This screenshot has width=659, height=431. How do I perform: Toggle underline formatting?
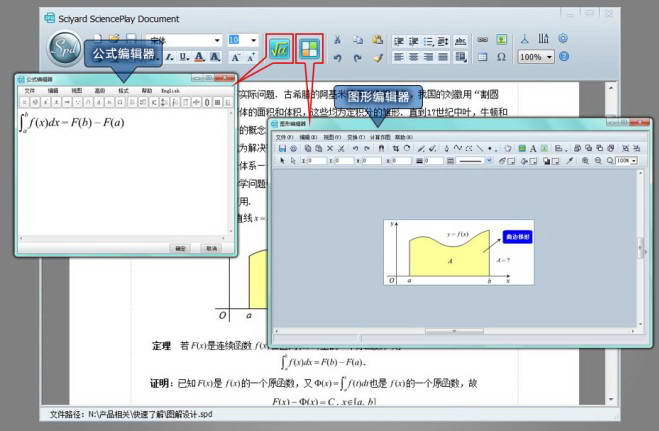pos(184,57)
